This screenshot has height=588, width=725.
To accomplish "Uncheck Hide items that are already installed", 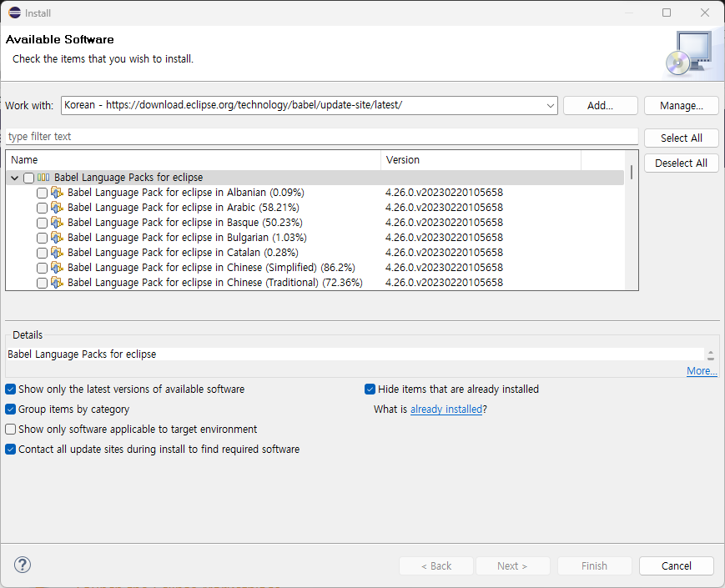I will 370,389.
